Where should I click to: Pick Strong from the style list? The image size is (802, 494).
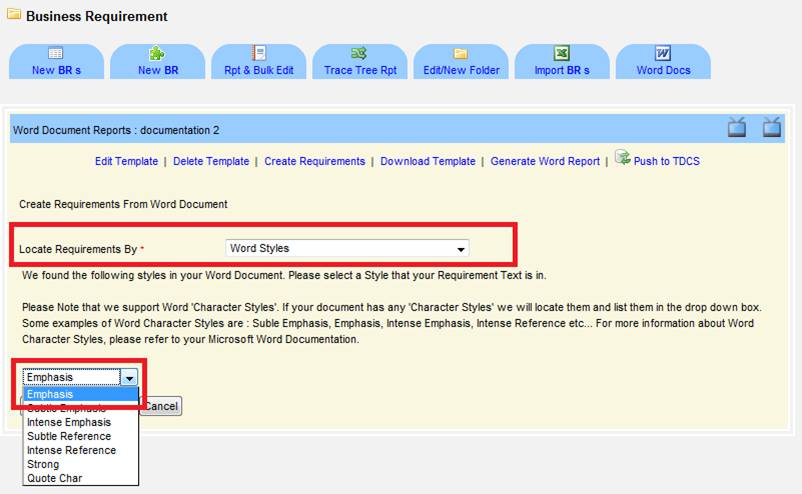click(43, 464)
